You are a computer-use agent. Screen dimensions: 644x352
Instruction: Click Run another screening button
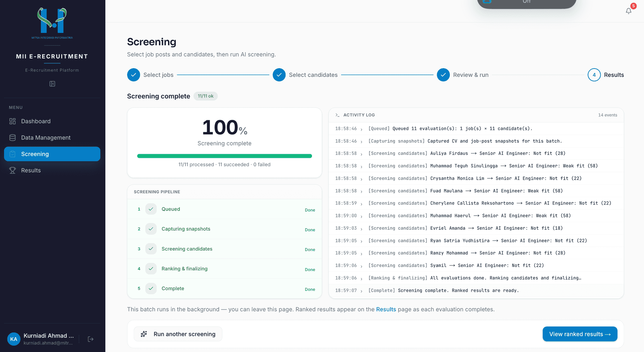pos(178,334)
